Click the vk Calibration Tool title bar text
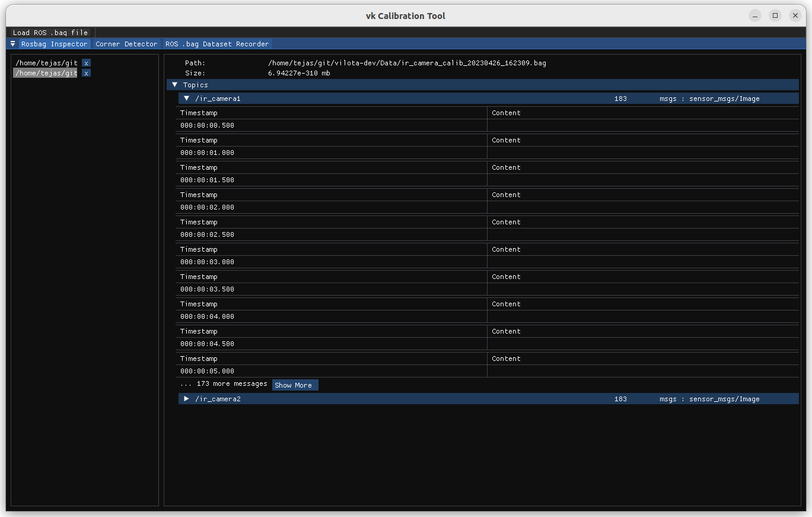Image resolution: width=812 pixels, height=517 pixels. tap(406, 16)
